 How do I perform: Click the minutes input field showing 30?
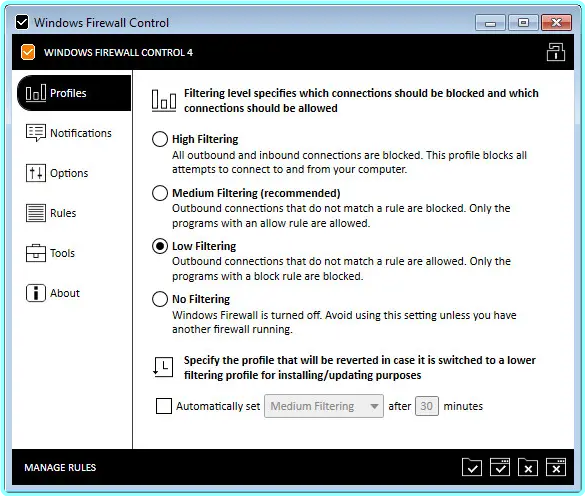coord(426,406)
